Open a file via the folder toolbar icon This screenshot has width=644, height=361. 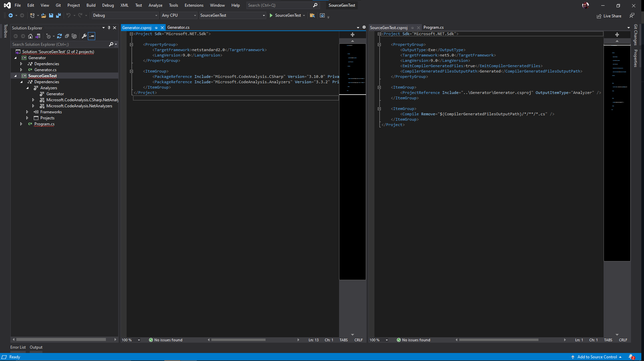[x=43, y=15]
